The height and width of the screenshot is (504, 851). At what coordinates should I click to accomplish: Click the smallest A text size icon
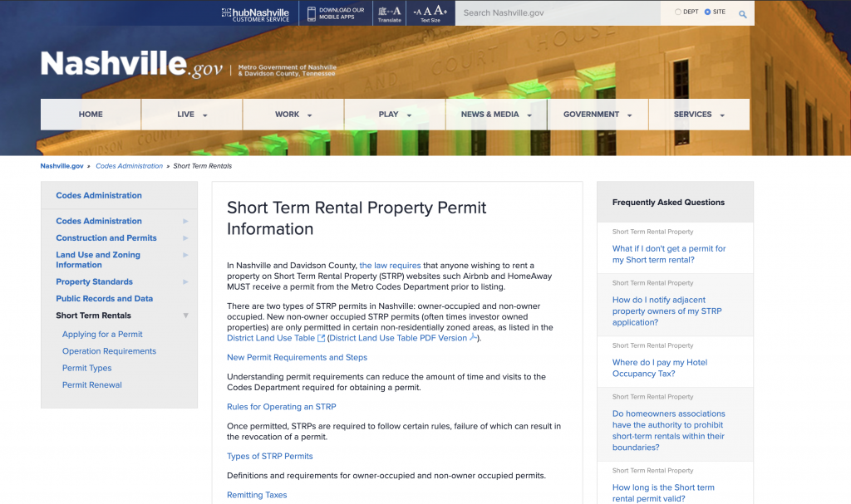[x=418, y=12]
